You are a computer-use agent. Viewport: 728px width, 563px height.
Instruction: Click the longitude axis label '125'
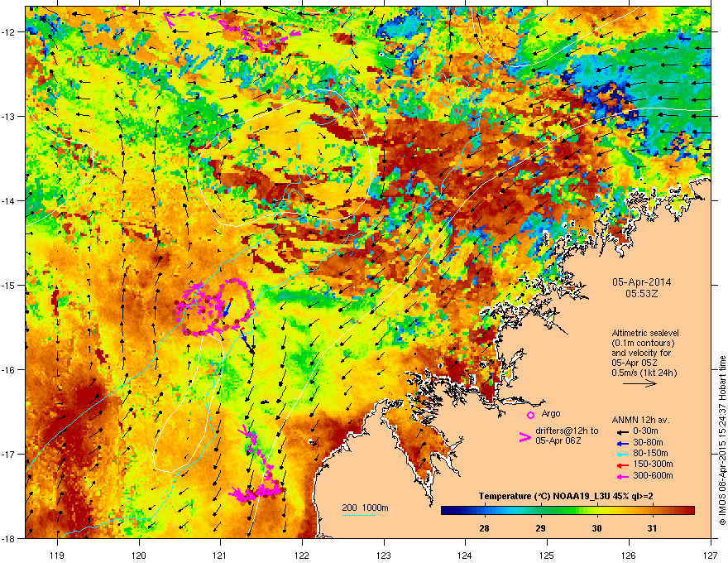547,555
